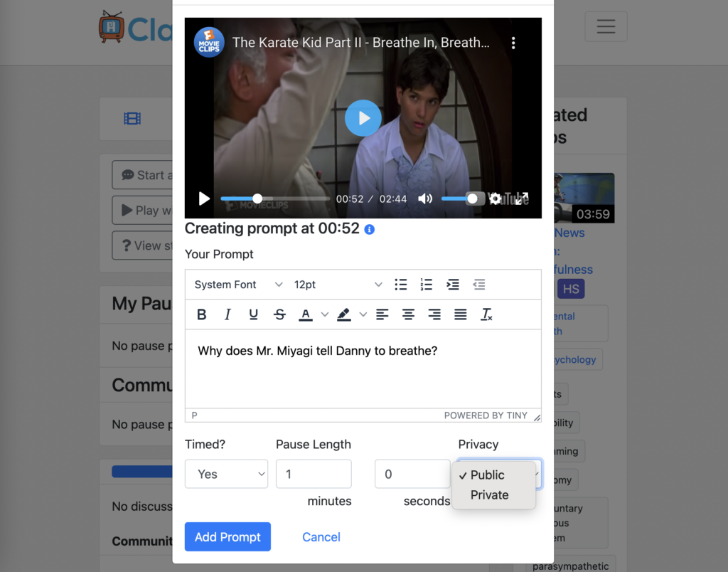Mute the video using the speaker icon
The width and height of the screenshot is (728, 572).
coord(425,199)
